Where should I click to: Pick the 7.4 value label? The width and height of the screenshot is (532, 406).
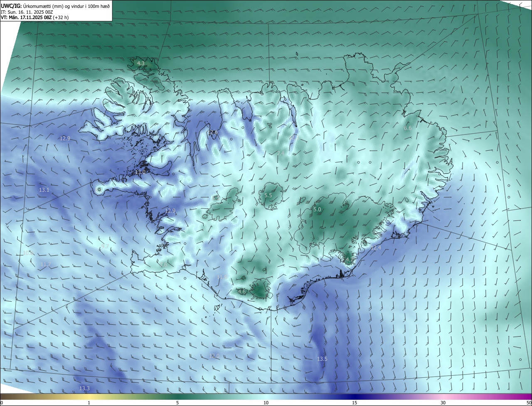281,153
